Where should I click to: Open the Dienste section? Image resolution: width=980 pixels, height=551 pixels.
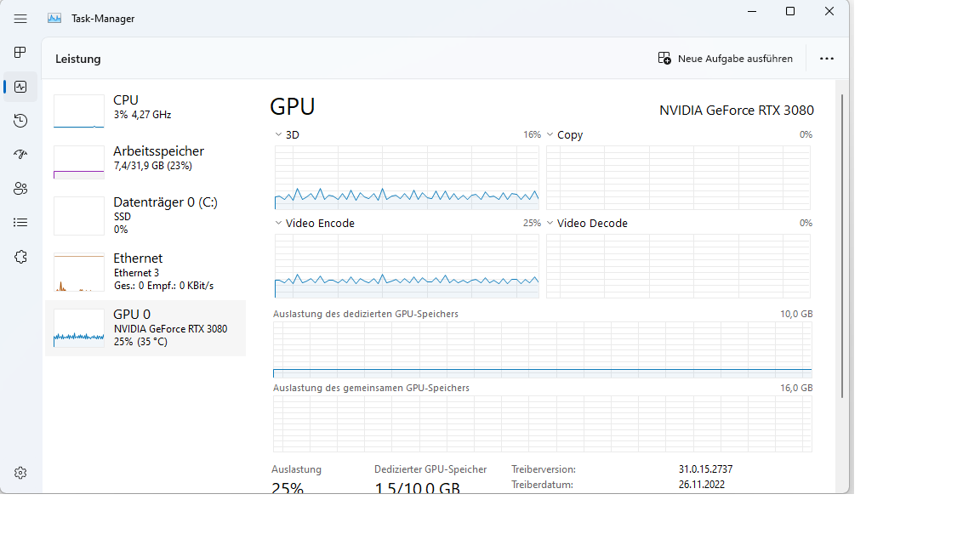point(20,256)
